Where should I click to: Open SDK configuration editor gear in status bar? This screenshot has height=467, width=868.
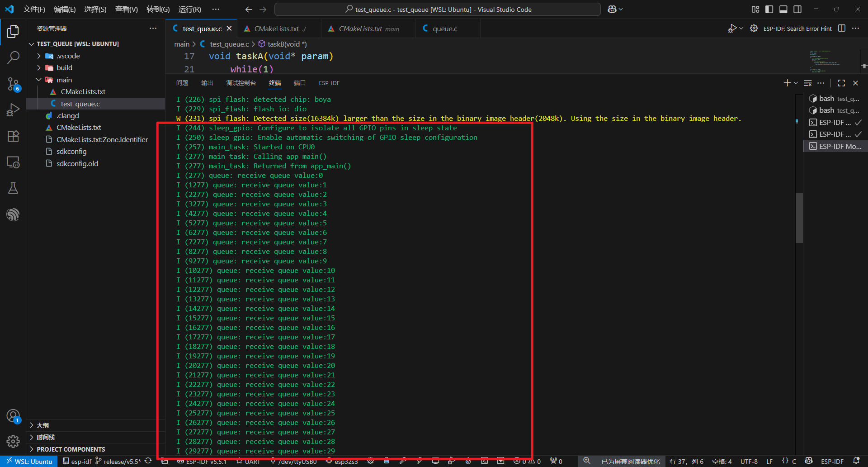tap(370, 461)
